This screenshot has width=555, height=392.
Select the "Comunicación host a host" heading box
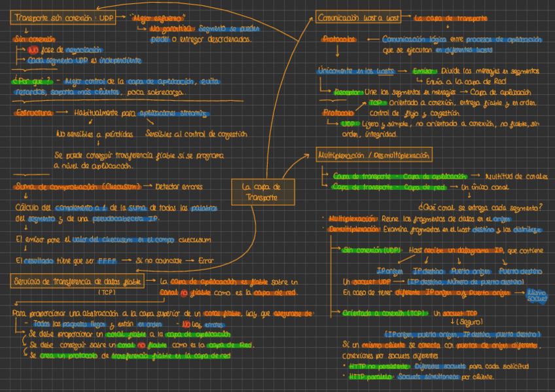click(x=358, y=17)
